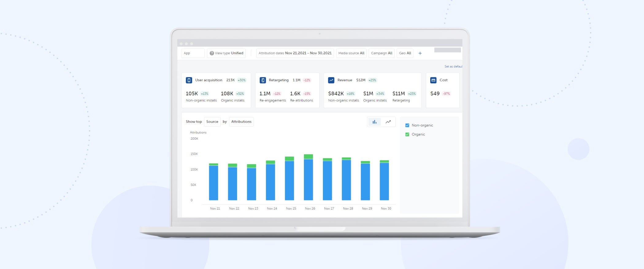Click the 1.6K Re-attributions value
This screenshot has width=644, height=269.
pos(295,94)
